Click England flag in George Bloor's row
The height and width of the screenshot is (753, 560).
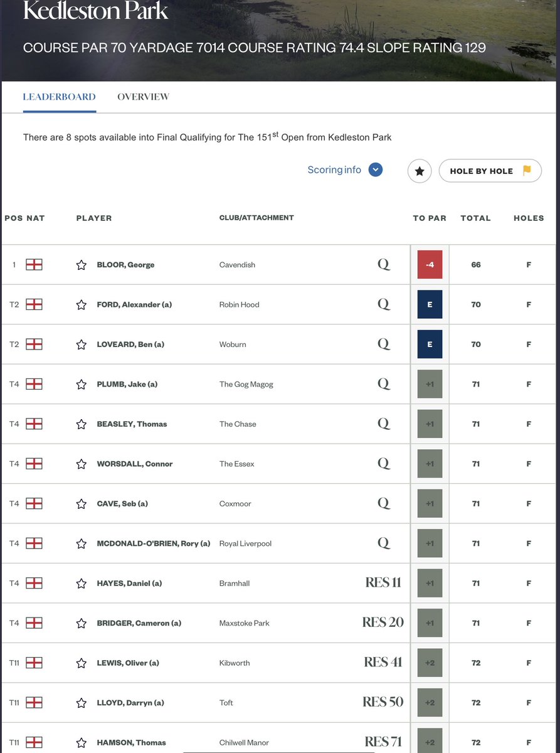[34, 265]
